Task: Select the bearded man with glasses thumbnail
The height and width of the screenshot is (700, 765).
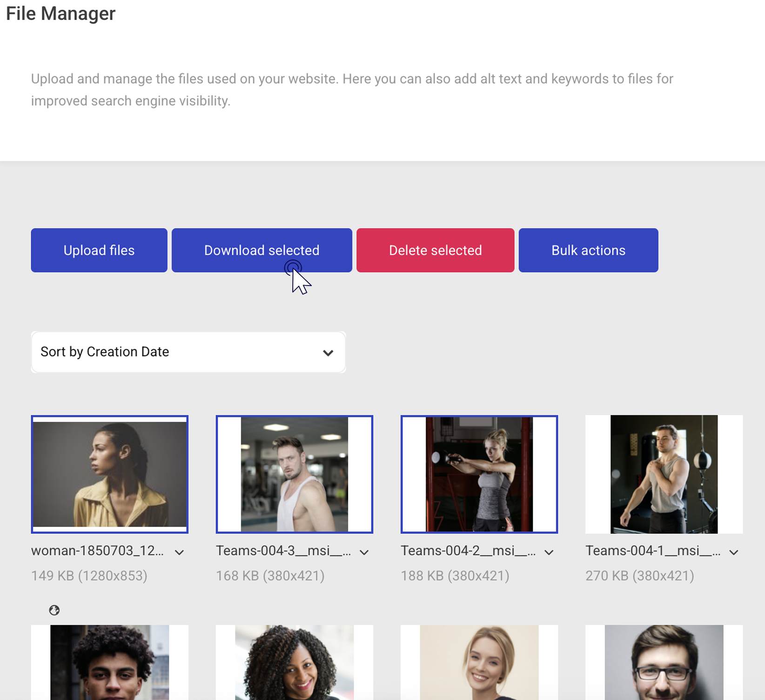Action: click(664, 662)
